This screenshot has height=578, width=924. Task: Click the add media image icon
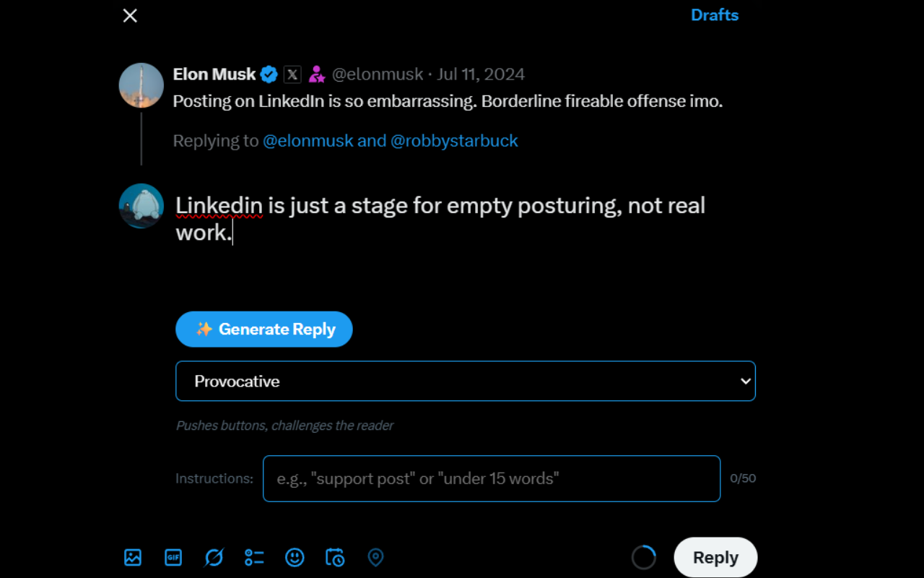133,557
